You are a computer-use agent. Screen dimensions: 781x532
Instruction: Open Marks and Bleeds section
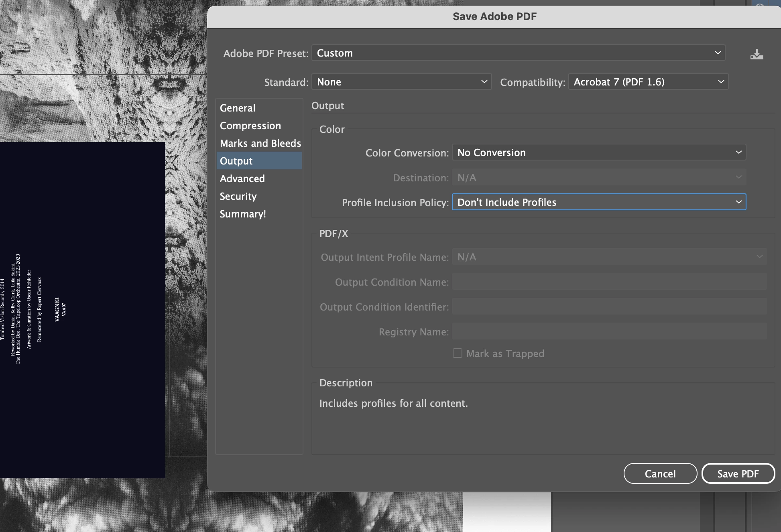pos(260,143)
